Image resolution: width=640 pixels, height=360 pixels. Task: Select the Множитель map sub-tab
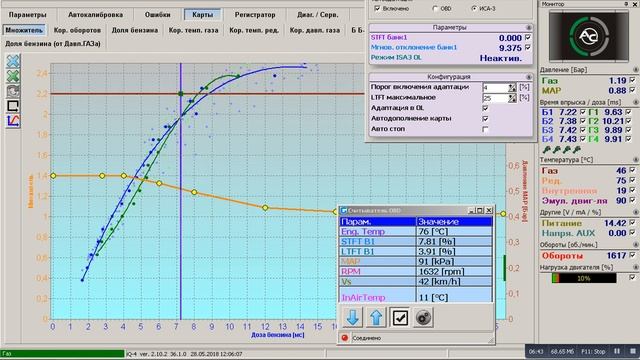click(x=24, y=30)
